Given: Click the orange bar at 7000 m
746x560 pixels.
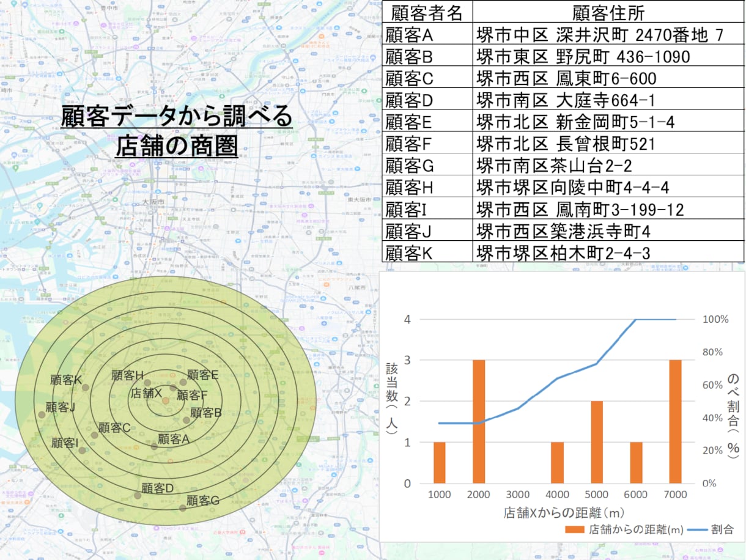Looking at the screenshot, I should tap(675, 421).
